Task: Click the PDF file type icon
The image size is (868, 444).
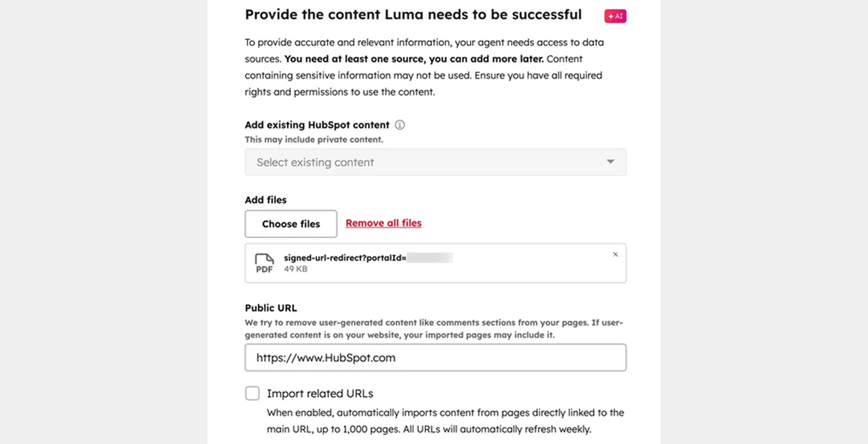Action: 265,262
